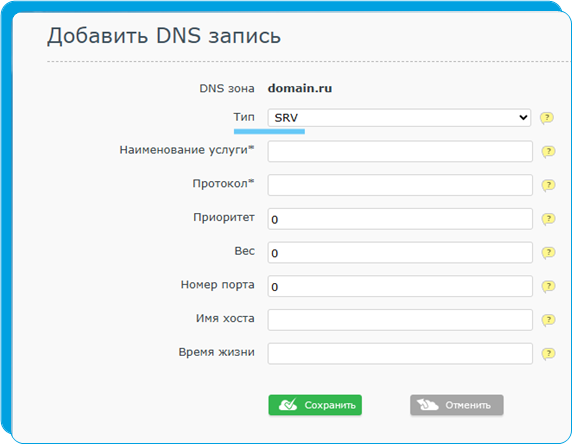The image size is (572, 444).
Task: Focus the Время жизни input field
Action: tap(400, 354)
